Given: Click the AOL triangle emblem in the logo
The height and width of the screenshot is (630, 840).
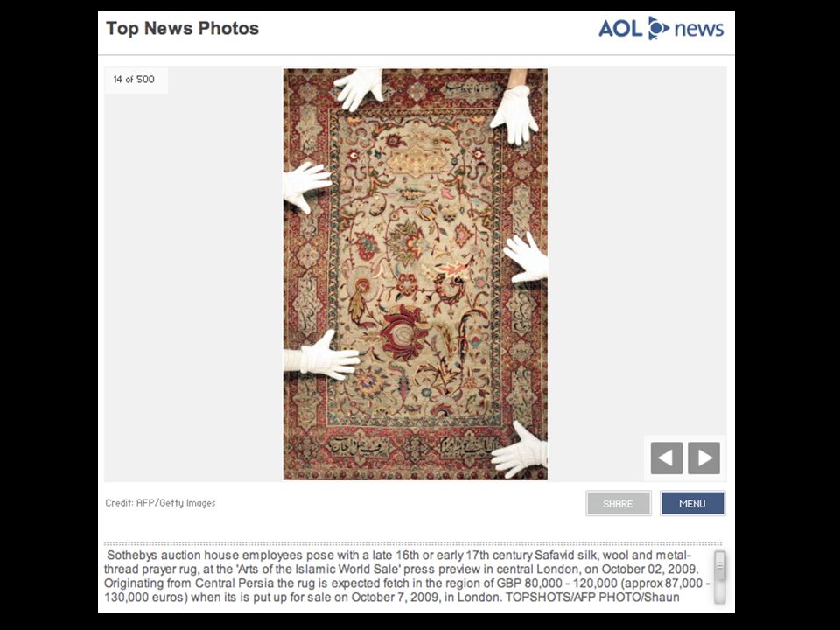Looking at the screenshot, I should point(658,28).
